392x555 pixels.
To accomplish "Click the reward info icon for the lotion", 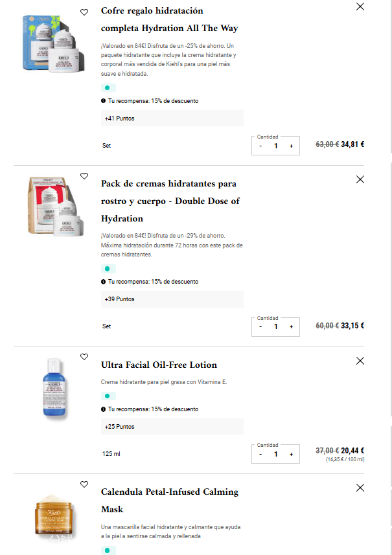I will (x=104, y=409).
